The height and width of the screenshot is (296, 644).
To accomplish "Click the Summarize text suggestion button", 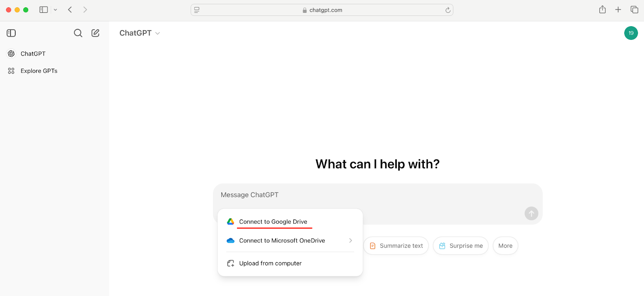I will click(x=396, y=246).
